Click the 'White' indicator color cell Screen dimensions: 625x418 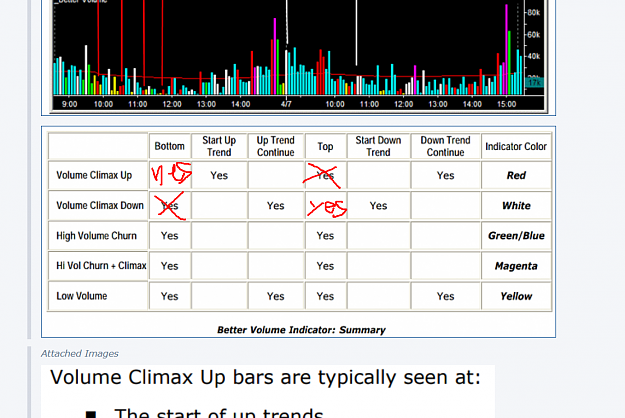(x=516, y=206)
